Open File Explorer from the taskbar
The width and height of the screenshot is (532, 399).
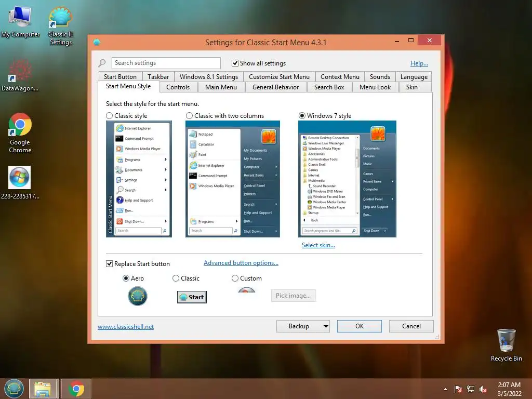43,389
